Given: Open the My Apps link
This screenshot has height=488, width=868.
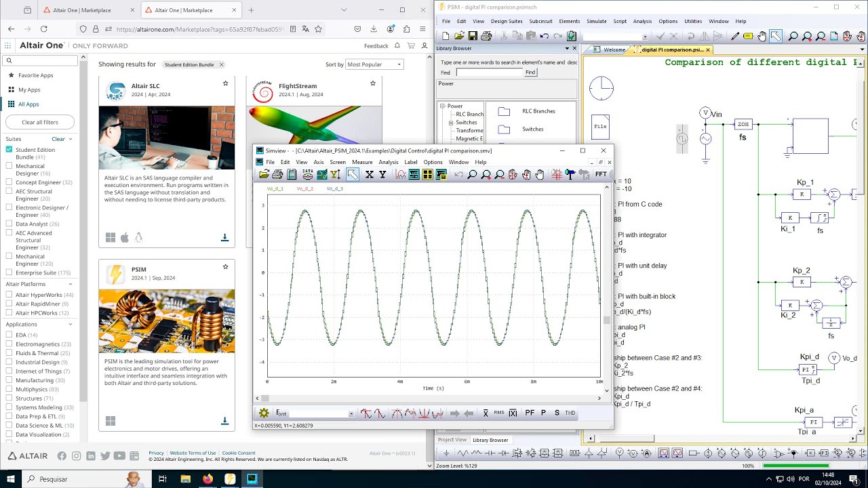Looking at the screenshot, I should click(29, 89).
